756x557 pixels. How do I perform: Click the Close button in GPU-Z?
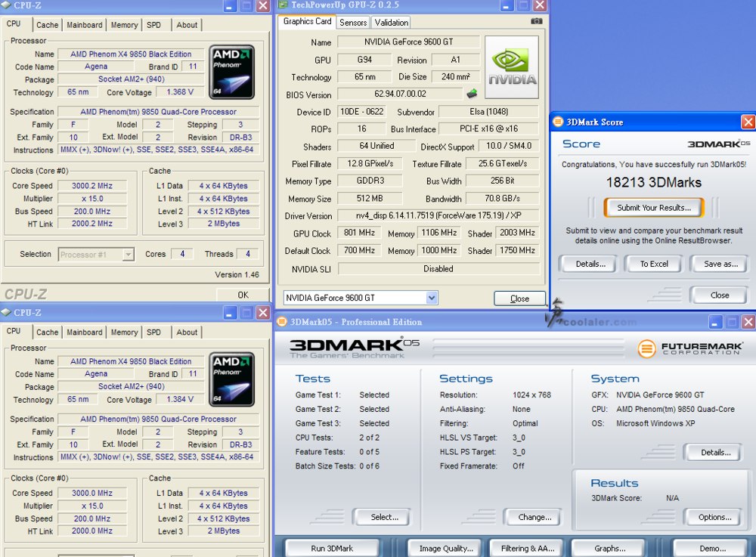click(x=520, y=299)
